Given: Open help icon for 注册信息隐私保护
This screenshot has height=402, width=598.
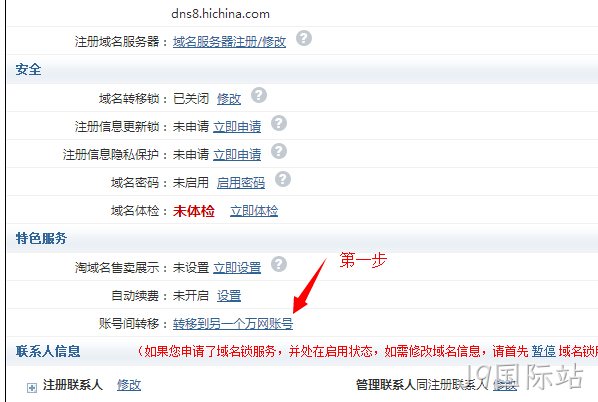Looking at the screenshot, I should [x=279, y=151].
